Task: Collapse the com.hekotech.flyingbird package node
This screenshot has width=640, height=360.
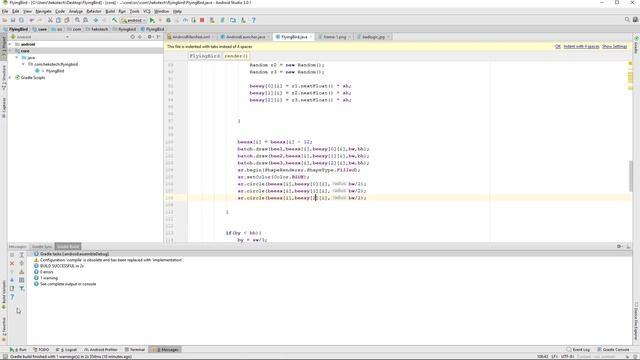Action: [23, 64]
